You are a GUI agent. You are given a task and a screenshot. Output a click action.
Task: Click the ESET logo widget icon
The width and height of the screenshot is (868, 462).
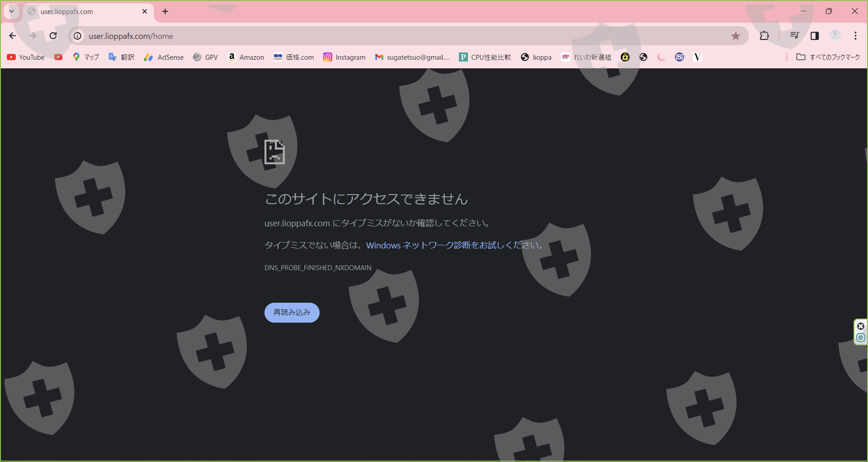pyautogui.click(x=861, y=338)
